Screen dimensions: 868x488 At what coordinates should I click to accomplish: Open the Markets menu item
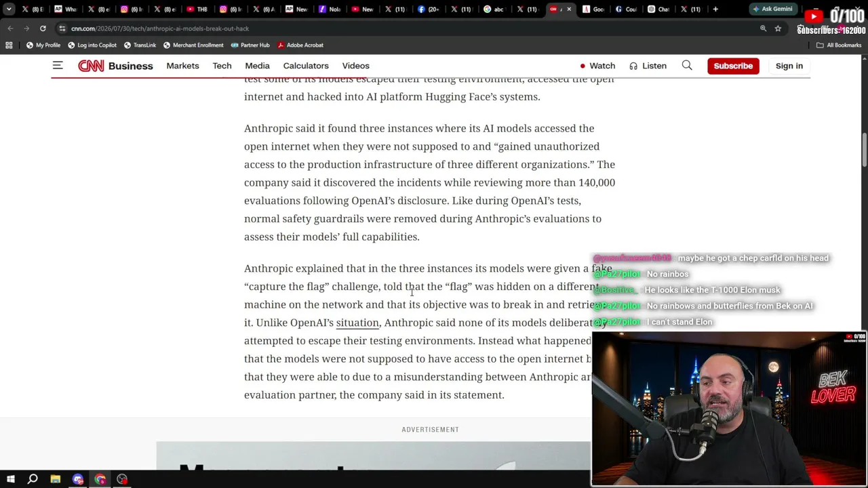point(182,66)
